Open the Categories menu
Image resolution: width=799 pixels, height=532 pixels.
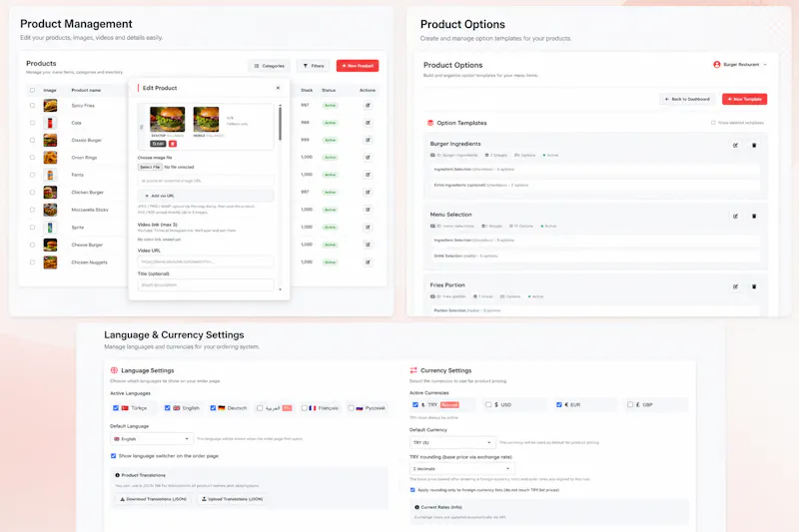269,66
